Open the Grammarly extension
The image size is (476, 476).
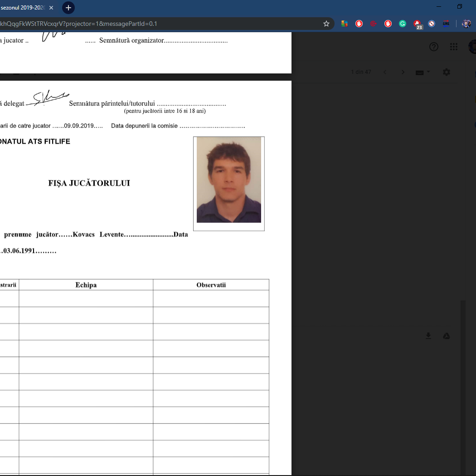[x=402, y=24]
